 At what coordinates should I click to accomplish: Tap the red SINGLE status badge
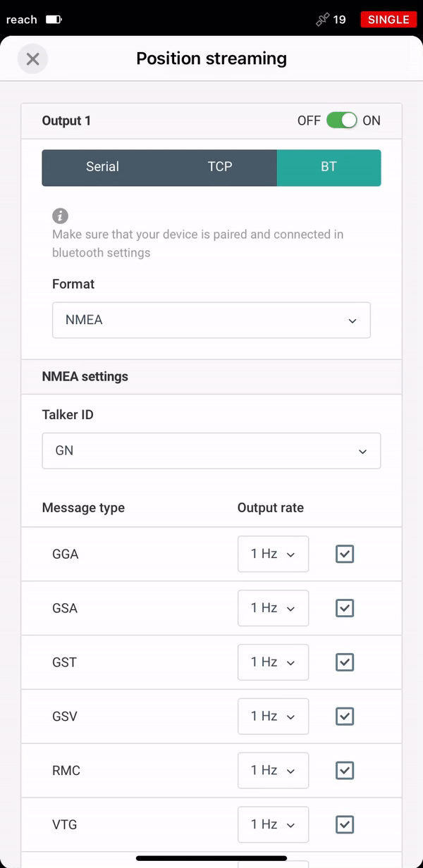(x=388, y=20)
